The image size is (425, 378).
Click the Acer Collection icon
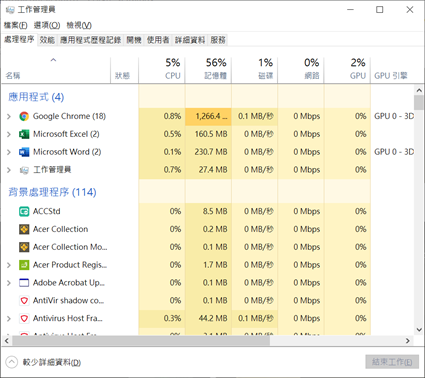(x=24, y=229)
